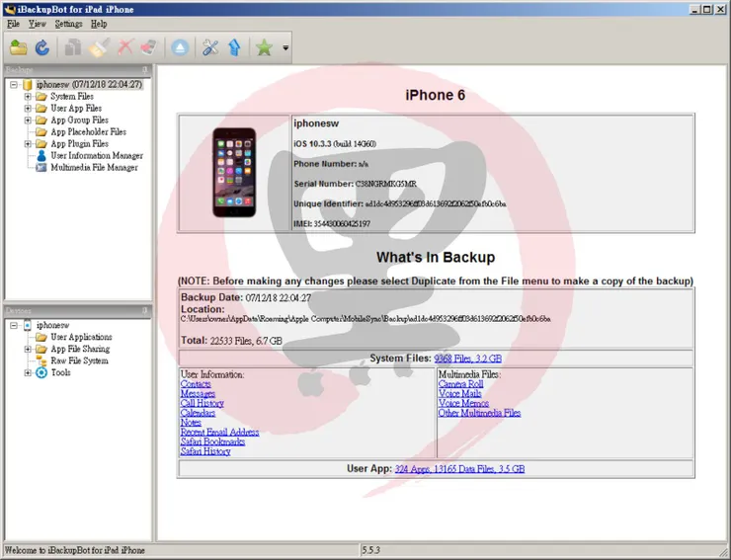Open the Camera Roll link
731x560 pixels.
460,384
